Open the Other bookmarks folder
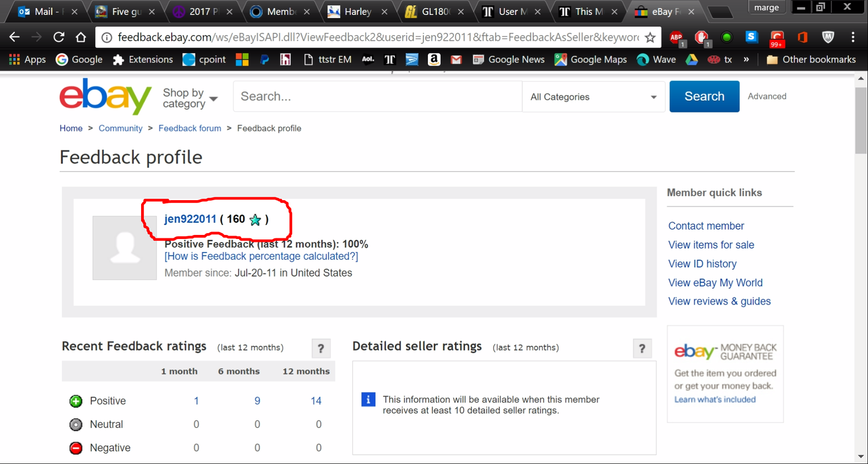The height and width of the screenshot is (464, 868). tap(811, 59)
